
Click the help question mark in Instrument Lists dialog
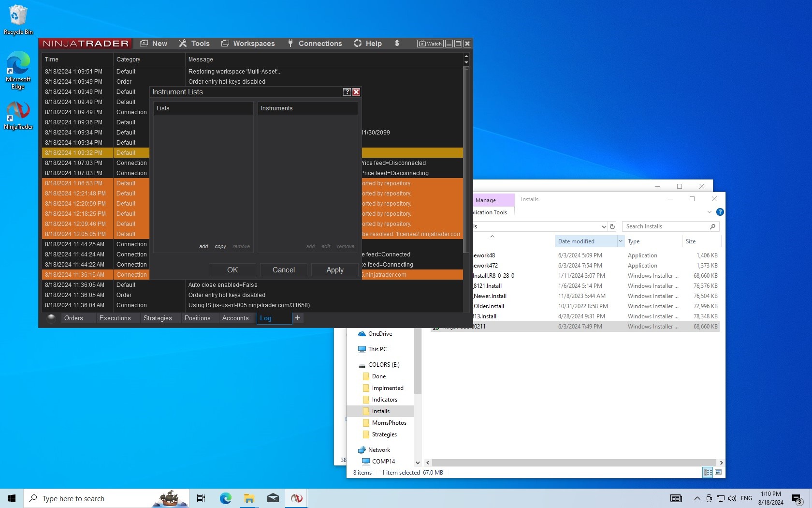click(347, 92)
